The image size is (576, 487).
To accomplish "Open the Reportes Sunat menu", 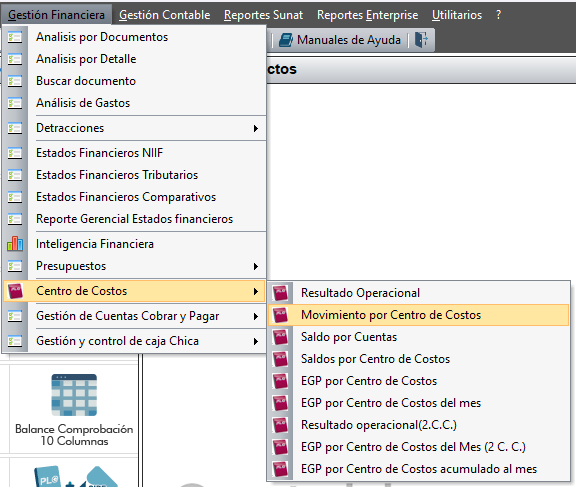I will click(263, 15).
